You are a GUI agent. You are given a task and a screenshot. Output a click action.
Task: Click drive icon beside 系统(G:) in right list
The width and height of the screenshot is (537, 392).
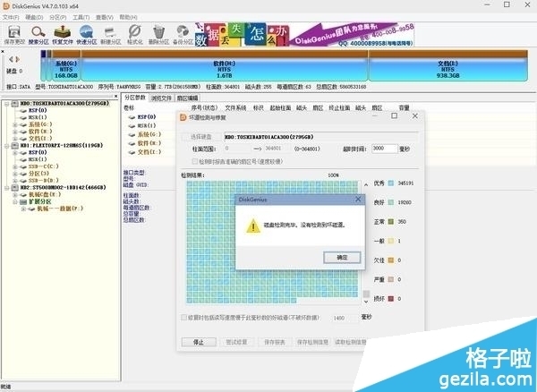click(x=132, y=134)
